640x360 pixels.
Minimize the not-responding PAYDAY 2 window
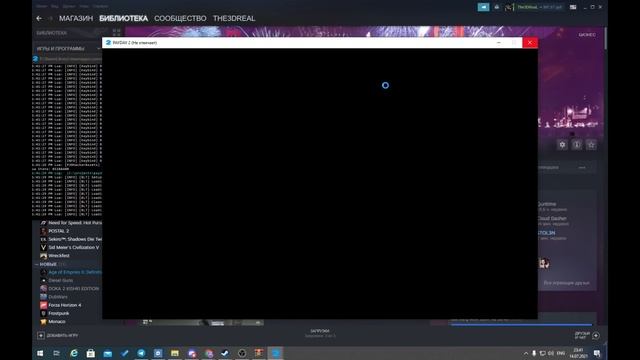click(499, 42)
